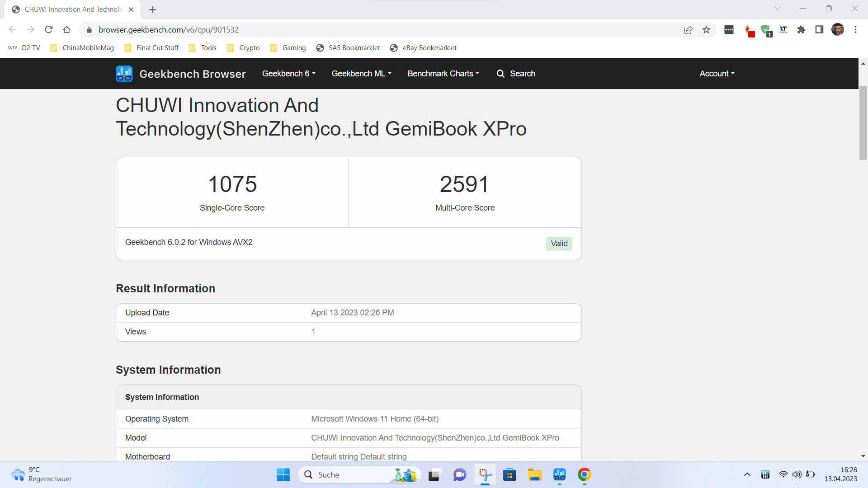This screenshot has width=868, height=488.
Task: Expand the Geekbench ML dropdown menu
Action: click(362, 74)
